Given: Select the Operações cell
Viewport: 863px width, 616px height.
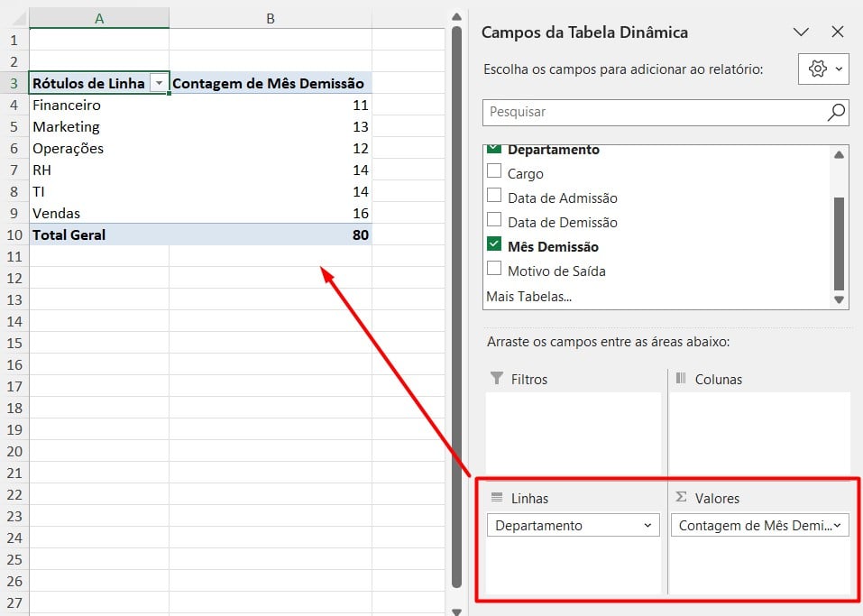Looking at the screenshot, I should (99, 148).
